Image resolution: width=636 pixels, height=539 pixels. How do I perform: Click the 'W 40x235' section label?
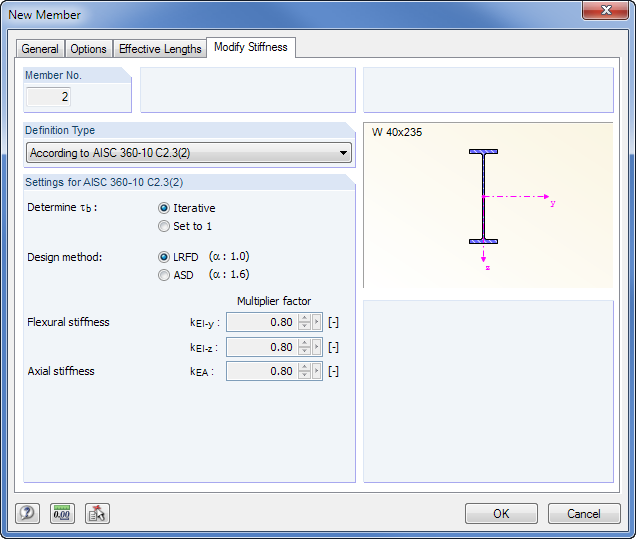coord(397,133)
